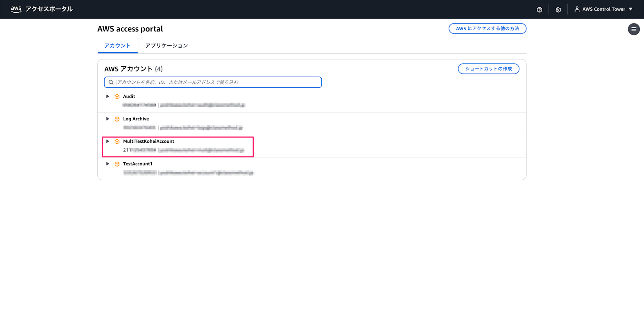Expand the TestAccount1 row
Viewport: 644px width, 314px height.
point(108,164)
